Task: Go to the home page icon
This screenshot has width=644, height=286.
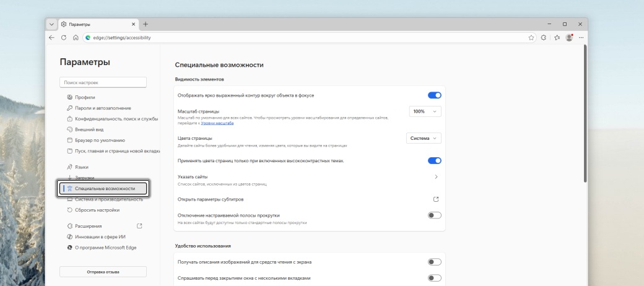Action: click(75, 37)
